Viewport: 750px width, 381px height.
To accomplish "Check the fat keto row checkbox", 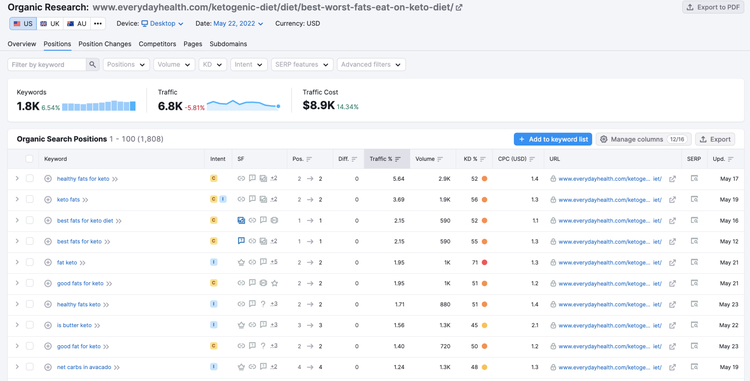I will coord(30,262).
